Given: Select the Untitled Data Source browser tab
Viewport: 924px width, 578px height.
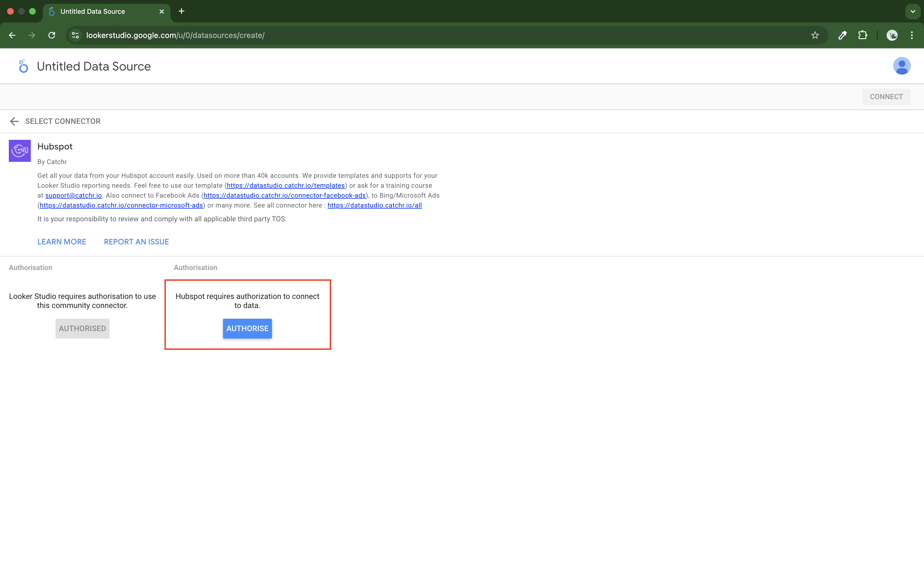Looking at the screenshot, I should 107,12.
